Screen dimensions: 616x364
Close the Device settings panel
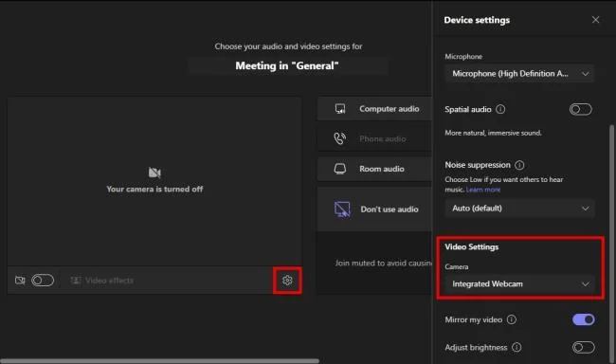[x=595, y=20]
